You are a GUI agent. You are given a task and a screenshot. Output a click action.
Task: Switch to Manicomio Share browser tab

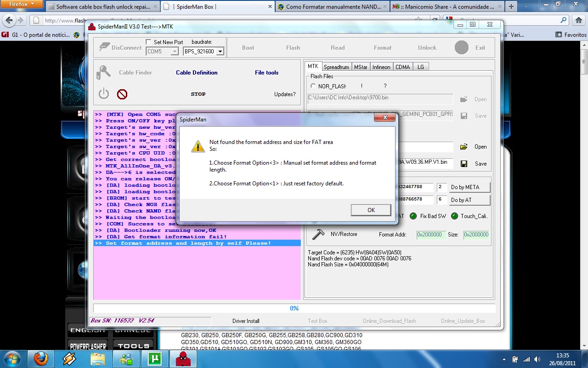click(x=447, y=7)
